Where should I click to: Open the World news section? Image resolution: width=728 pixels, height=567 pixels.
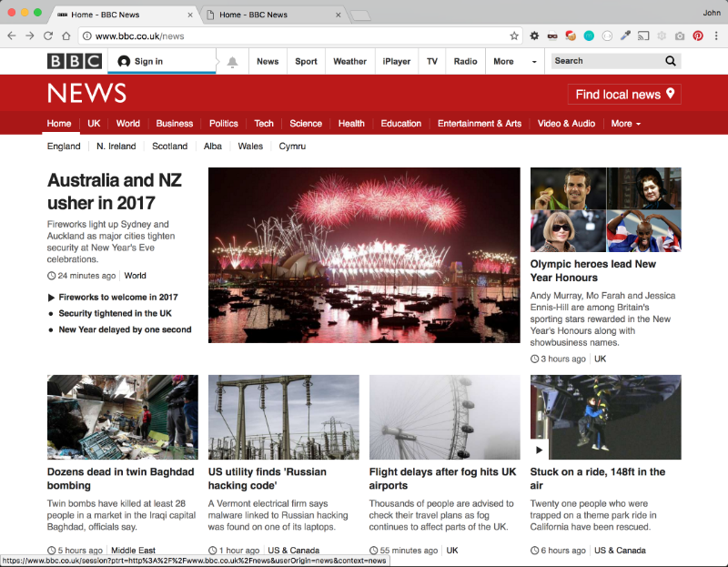tap(128, 124)
